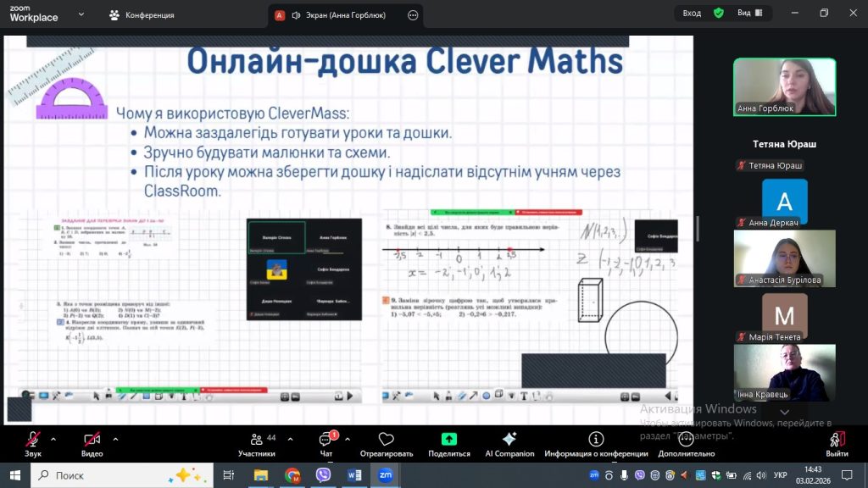Click the green encryption shield icon
868x488 pixels.
(719, 13)
